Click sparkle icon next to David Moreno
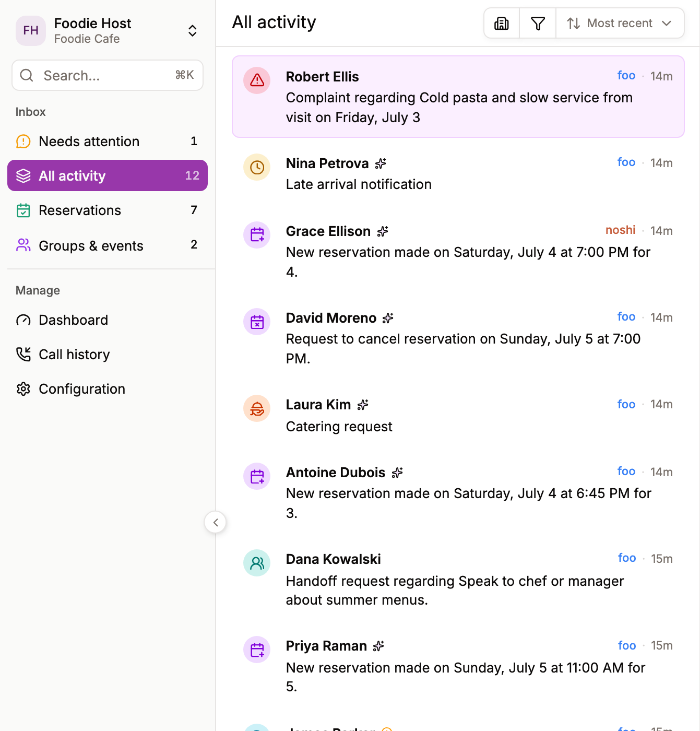The image size is (700, 731). point(388,318)
